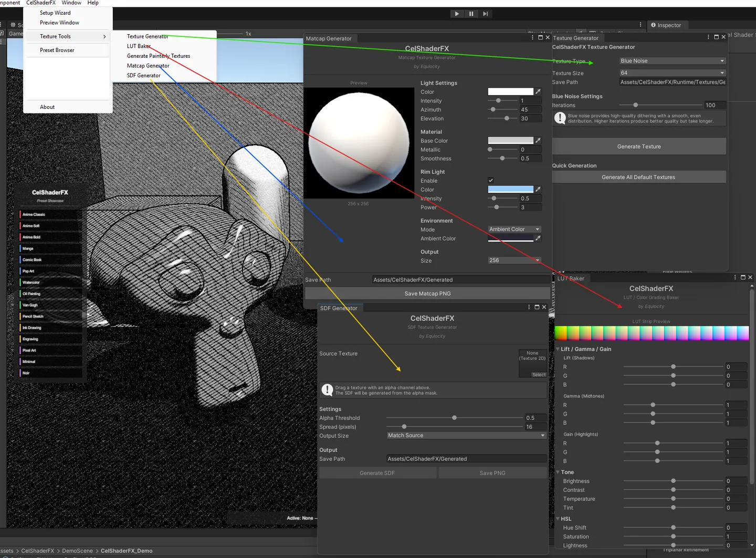
Task: Click the Material Base Color swatch
Action: coord(510,140)
